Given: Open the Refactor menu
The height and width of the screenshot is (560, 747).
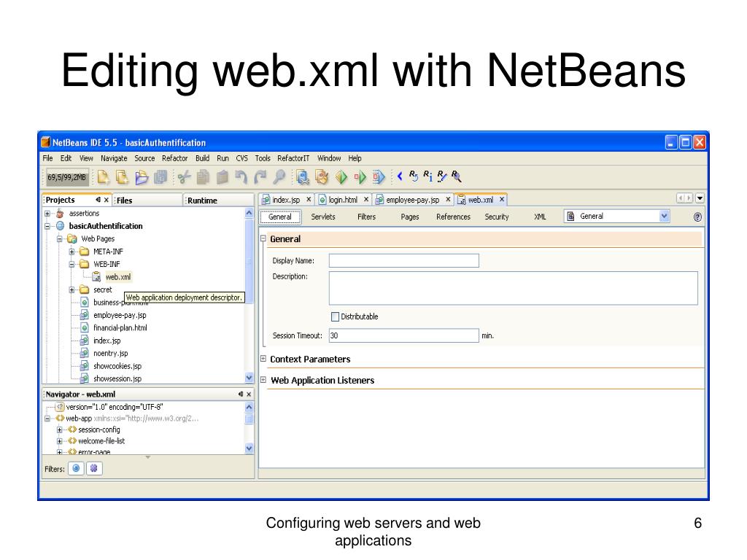Looking at the screenshot, I should tap(175, 158).
